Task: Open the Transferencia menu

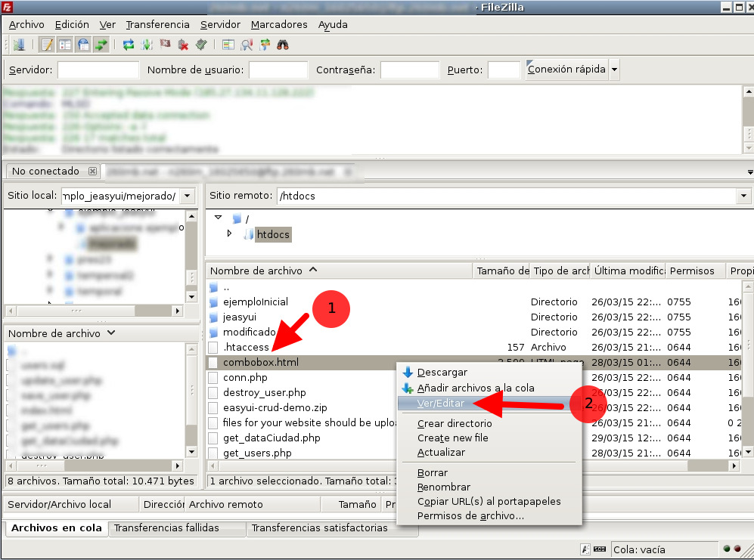Action: [158, 24]
